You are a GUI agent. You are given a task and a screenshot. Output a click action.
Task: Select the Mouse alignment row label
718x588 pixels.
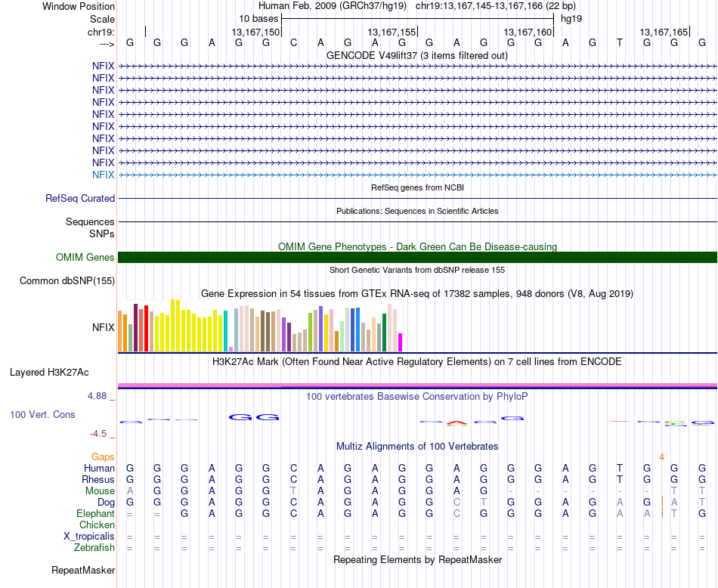(100, 491)
